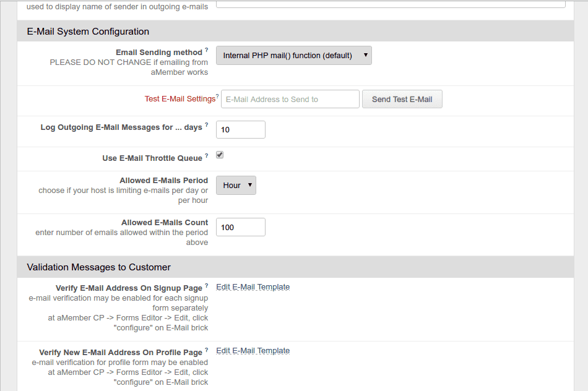
Task: Click the Test E-Mail Settings red label
Action: [180, 99]
